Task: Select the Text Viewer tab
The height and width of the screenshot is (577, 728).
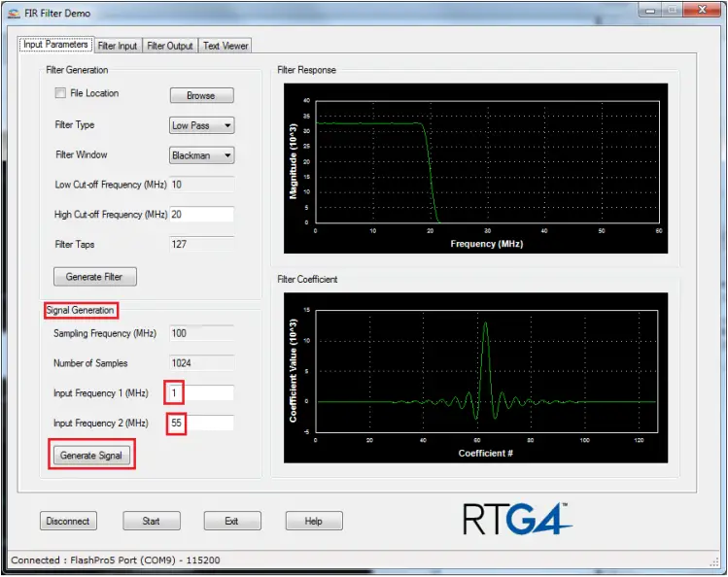Action: [x=225, y=46]
